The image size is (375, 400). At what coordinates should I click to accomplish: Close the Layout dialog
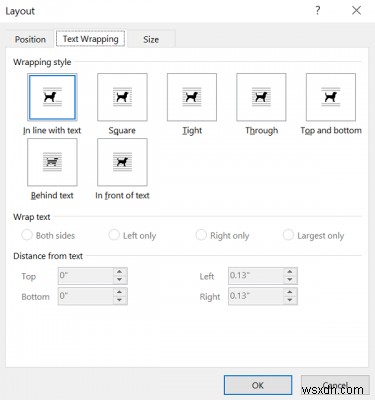click(356, 11)
